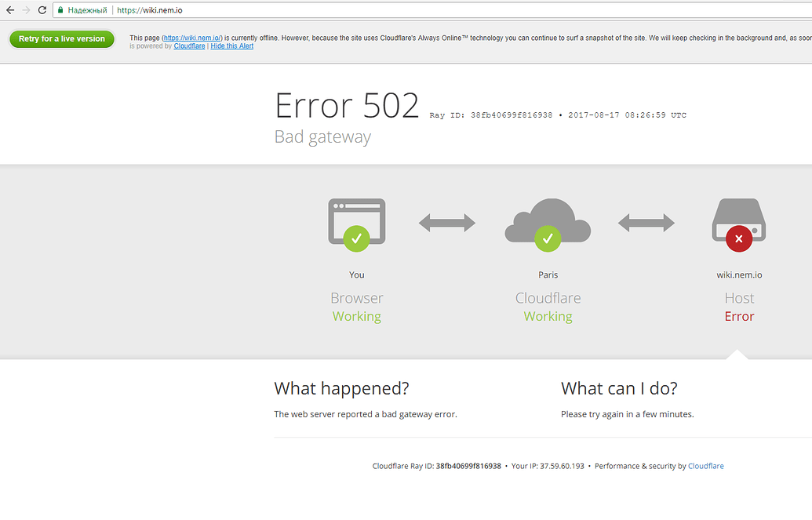Click the 'You' label under browser icon
This screenshot has height=520, width=812.
(x=356, y=275)
